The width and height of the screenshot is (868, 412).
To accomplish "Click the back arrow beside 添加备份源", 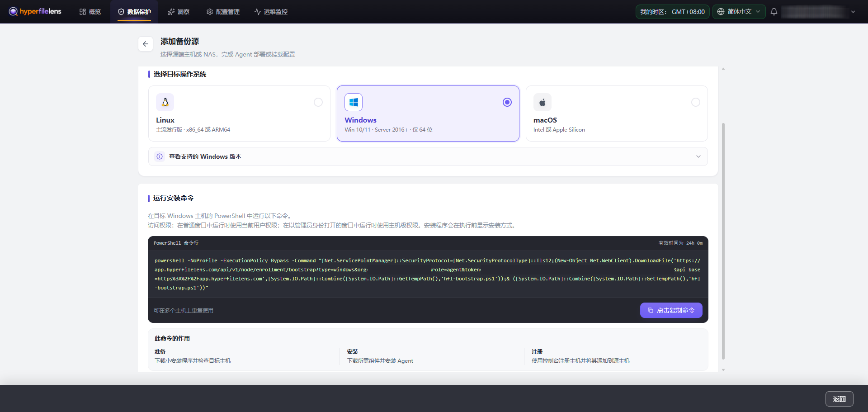I will [x=146, y=44].
